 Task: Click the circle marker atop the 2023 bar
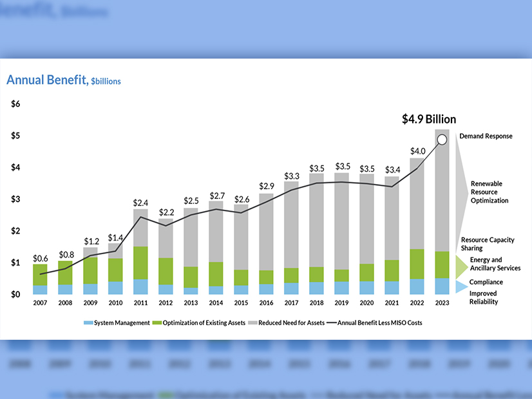(442, 140)
